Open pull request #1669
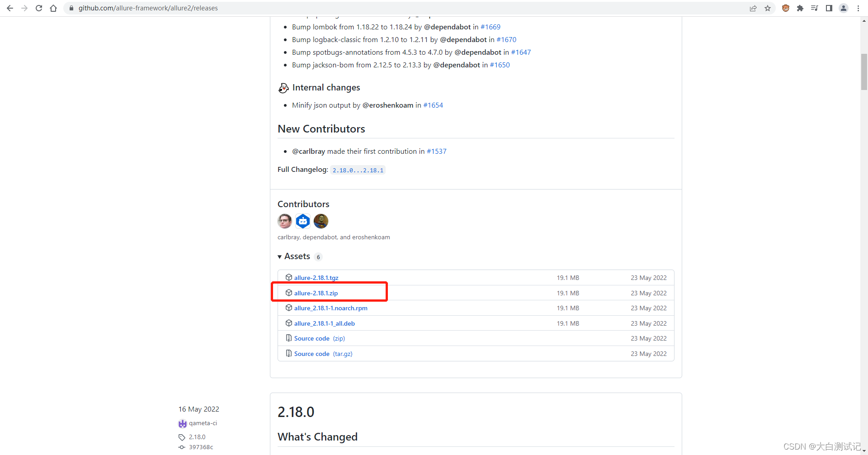868x455 pixels. (490, 27)
